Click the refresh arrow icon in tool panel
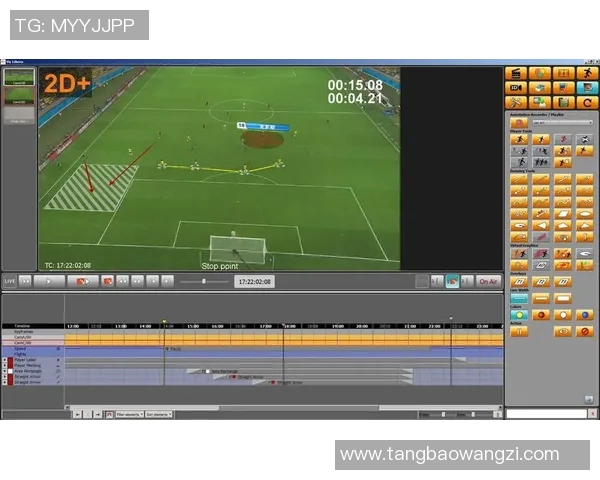 click(x=586, y=102)
